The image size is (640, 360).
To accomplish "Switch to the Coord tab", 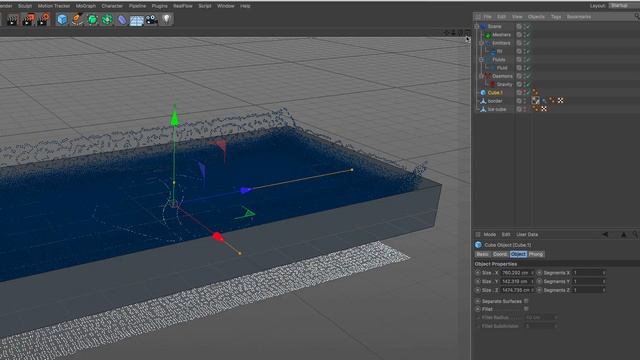I will (500, 254).
